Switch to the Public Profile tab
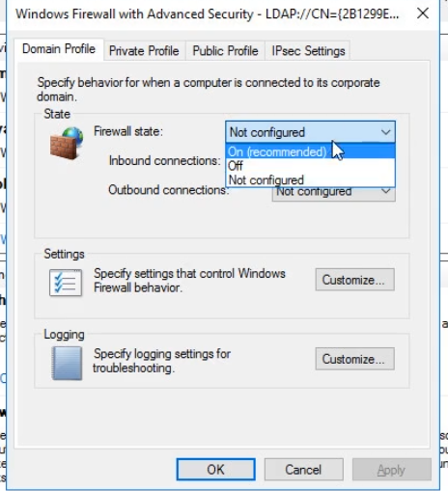The image size is (448, 491). tap(225, 51)
